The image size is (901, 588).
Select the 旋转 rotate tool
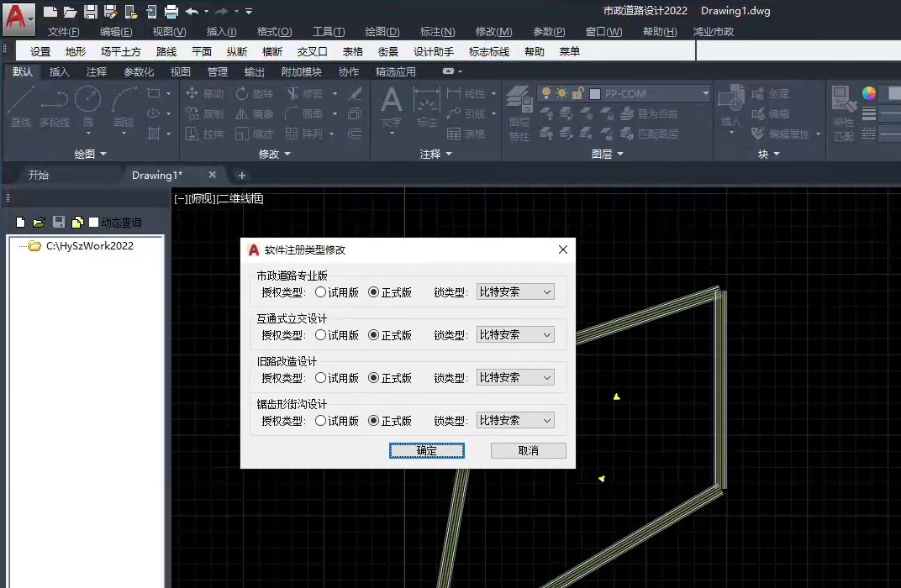pos(254,93)
